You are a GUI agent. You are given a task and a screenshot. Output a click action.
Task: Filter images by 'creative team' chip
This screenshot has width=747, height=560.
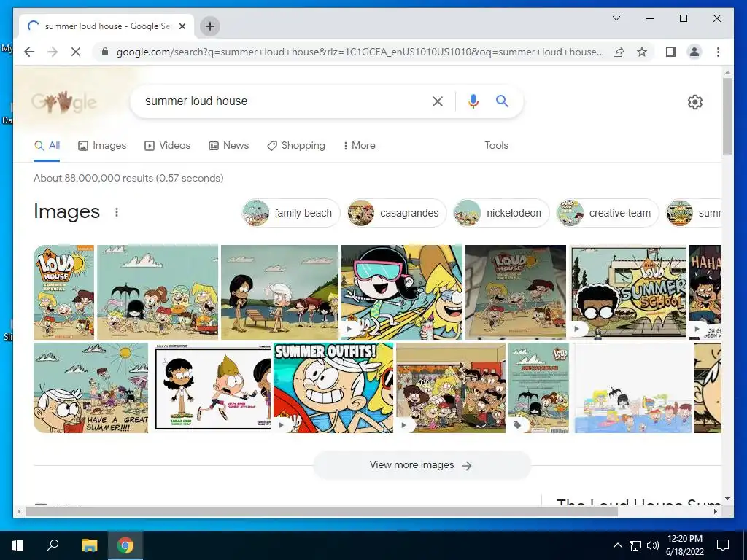[x=608, y=213]
